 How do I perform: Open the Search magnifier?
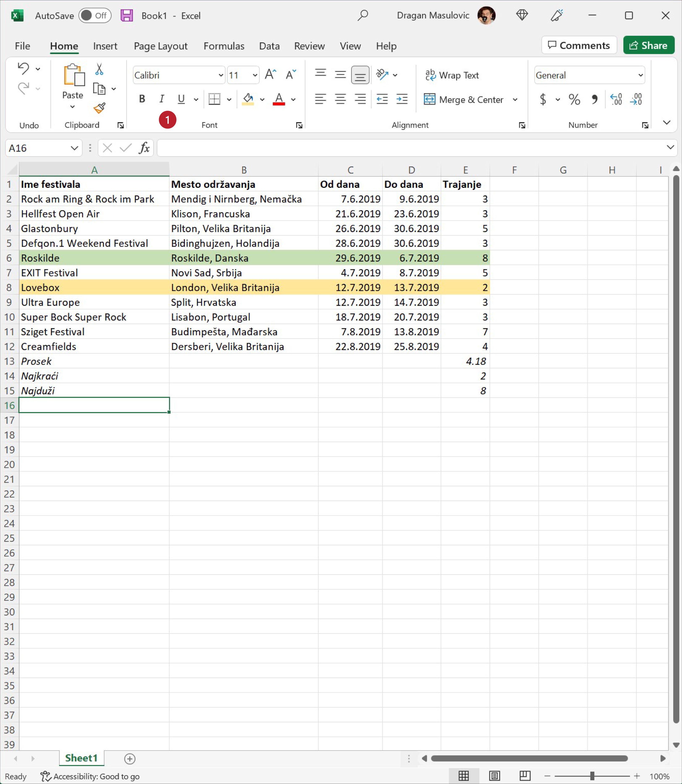pos(363,15)
